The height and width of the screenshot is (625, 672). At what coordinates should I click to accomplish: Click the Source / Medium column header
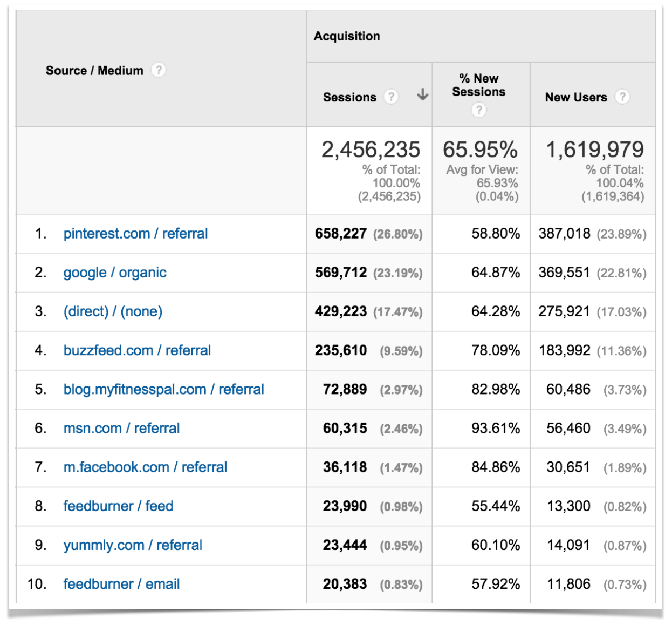(x=94, y=70)
